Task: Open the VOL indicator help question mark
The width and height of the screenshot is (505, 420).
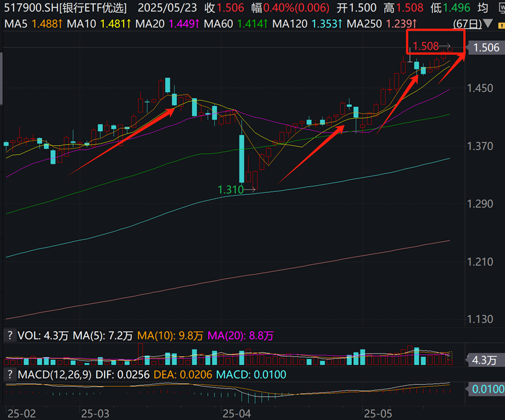Action: 10,335
